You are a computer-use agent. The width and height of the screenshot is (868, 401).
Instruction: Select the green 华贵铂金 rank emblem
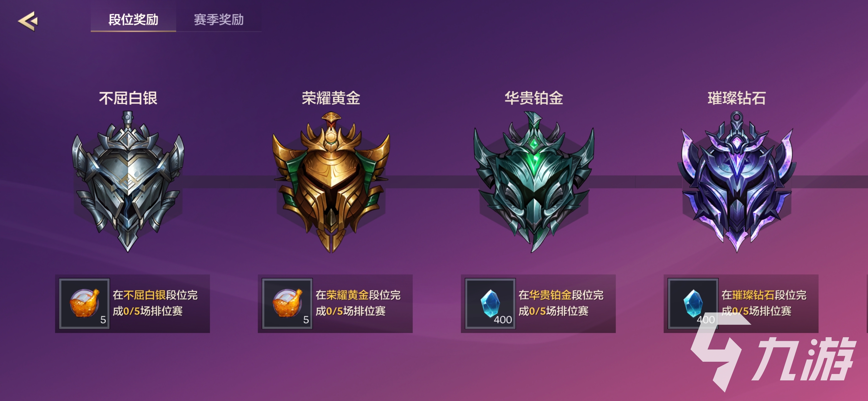tap(534, 182)
